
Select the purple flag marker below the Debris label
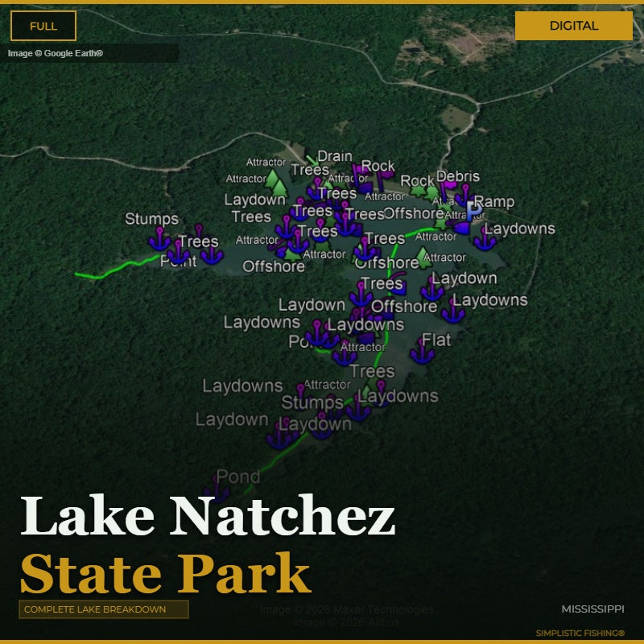point(447,189)
